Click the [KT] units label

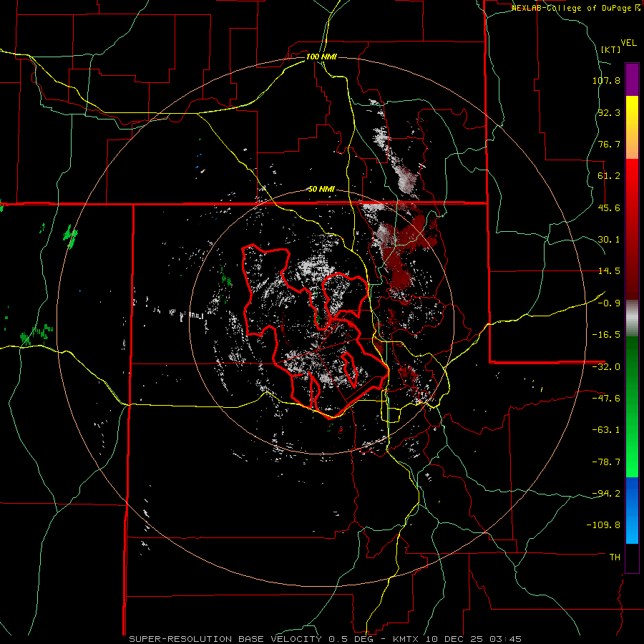[x=611, y=49]
